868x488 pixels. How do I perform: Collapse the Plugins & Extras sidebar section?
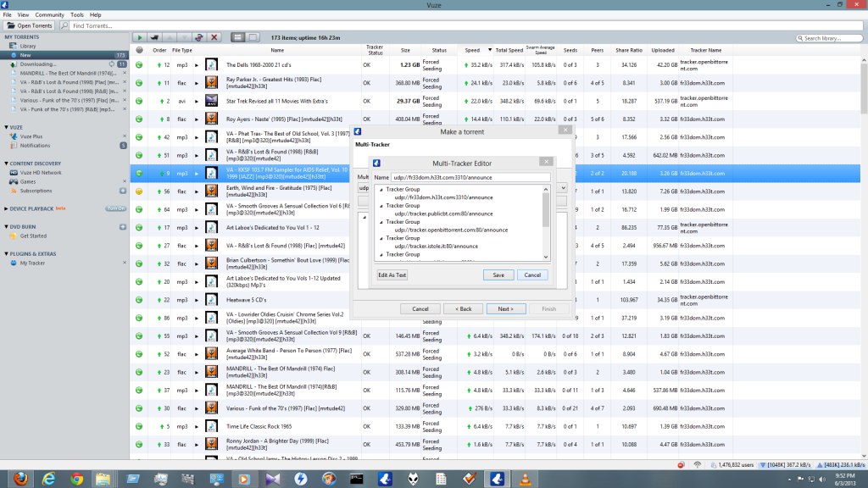(6, 254)
